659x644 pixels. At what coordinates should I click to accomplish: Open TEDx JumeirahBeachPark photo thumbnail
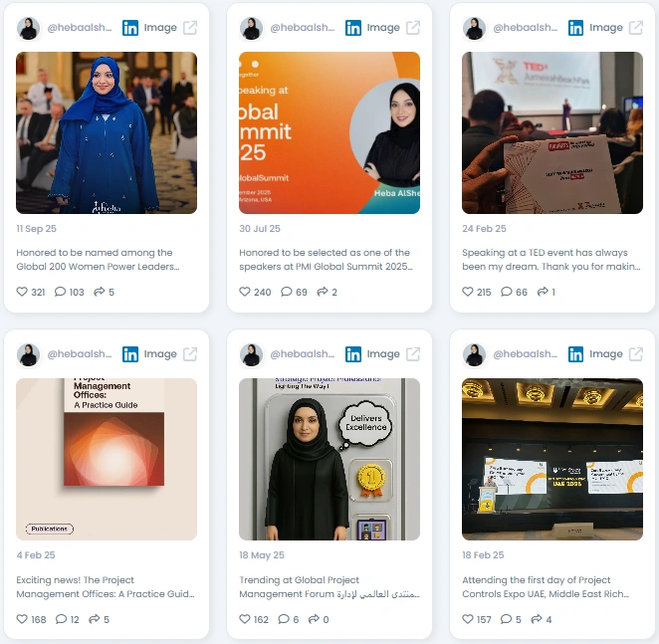click(552, 132)
